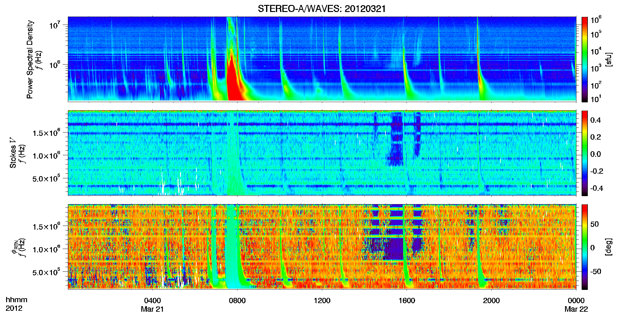
Task: Click the 2012 year label
Action: pos(14,308)
